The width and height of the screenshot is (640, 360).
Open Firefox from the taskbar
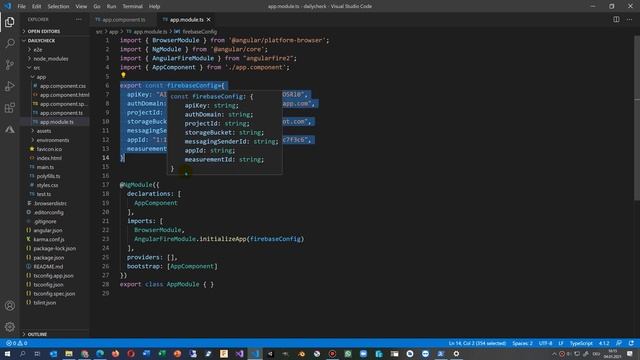click(x=116, y=353)
